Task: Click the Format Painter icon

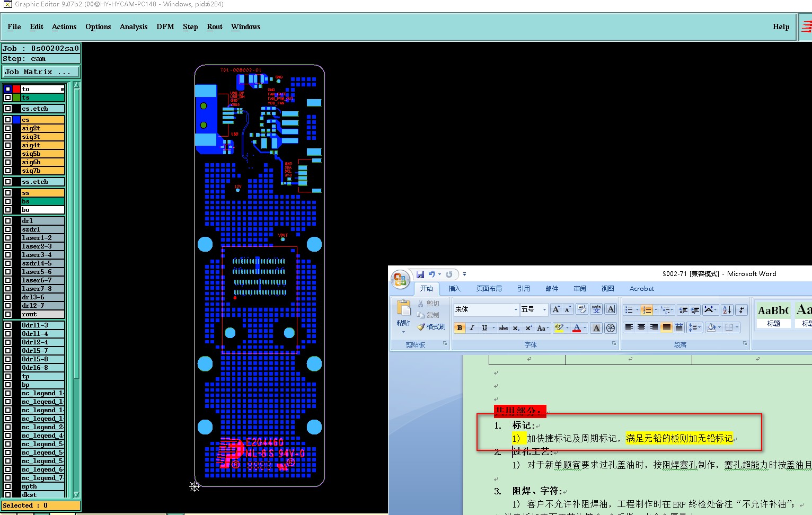Action: [x=421, y=327]
